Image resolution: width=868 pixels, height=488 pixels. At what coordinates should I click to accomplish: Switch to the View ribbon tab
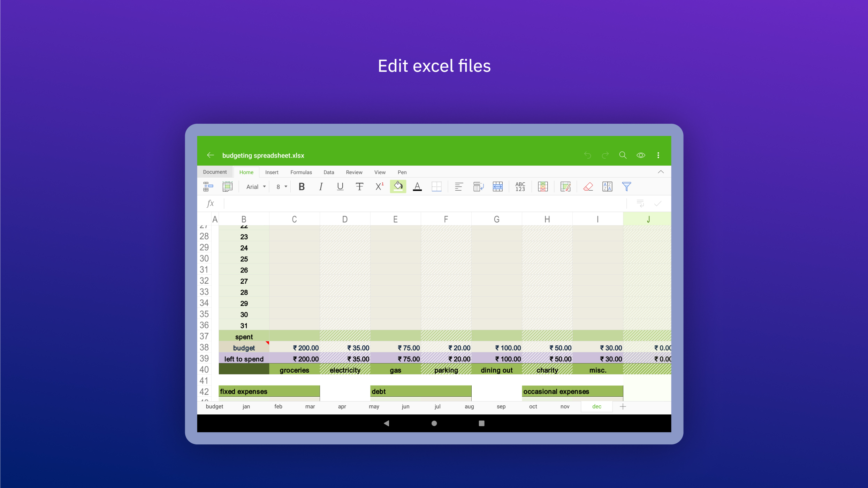380,172
